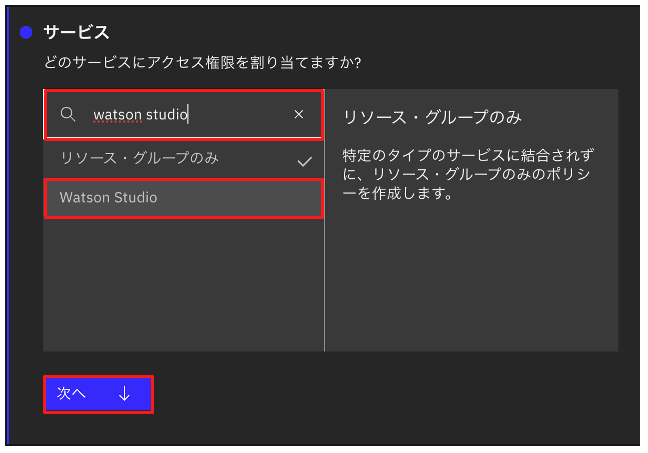Click the down arrow on the 次へ button
648x453 pixels.
[x=124, y=394]
